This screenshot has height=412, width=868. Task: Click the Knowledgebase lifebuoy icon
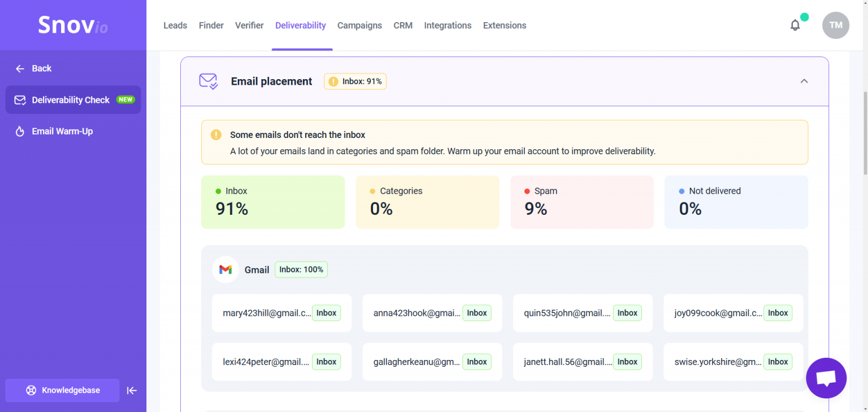point(31,391)
